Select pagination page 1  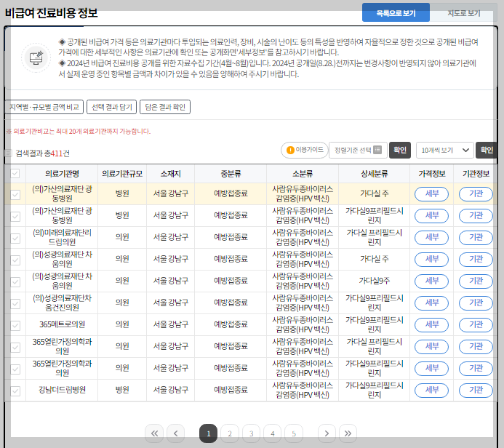pos(208,433)
